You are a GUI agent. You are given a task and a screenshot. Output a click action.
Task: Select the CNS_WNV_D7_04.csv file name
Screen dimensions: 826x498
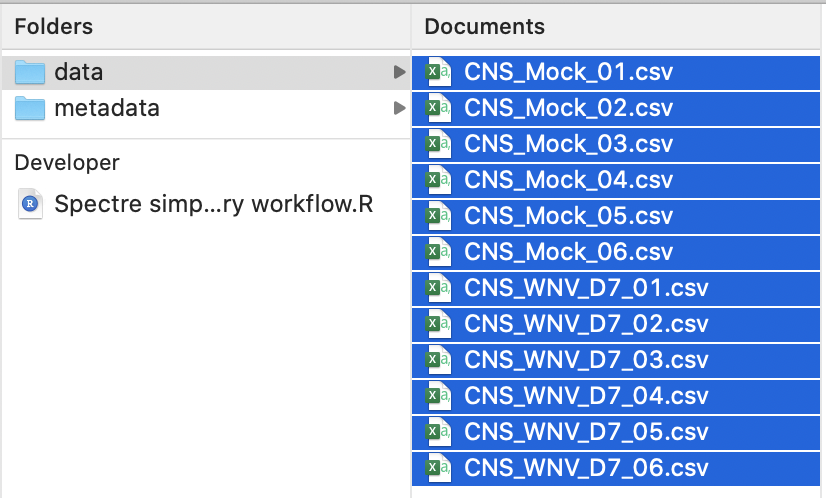pos(586,396)
